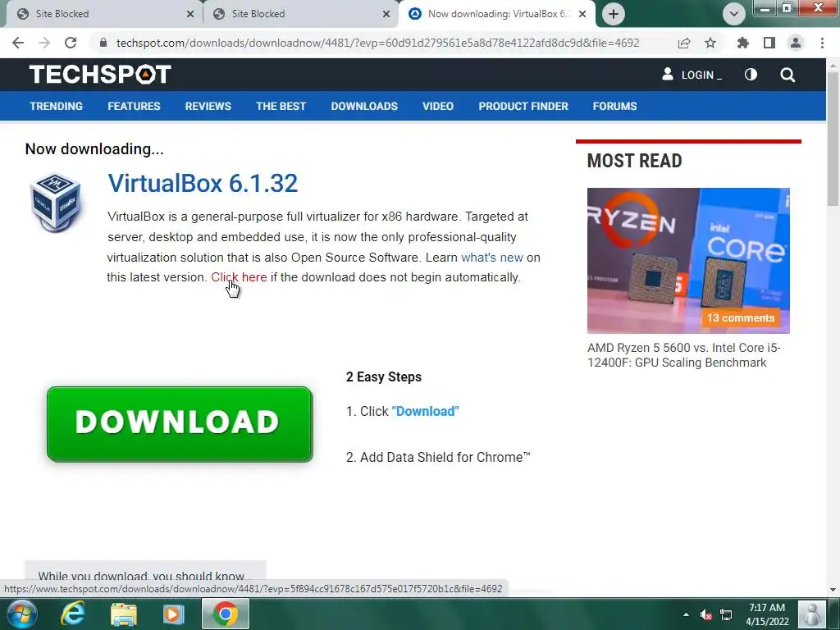Toggle dark mode contrast icon
840x630 pixels.
[751, 75]
